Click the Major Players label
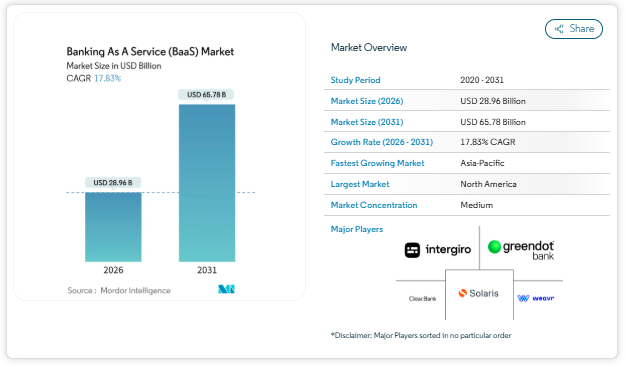 pyautogui.click(x=357, y=229)
